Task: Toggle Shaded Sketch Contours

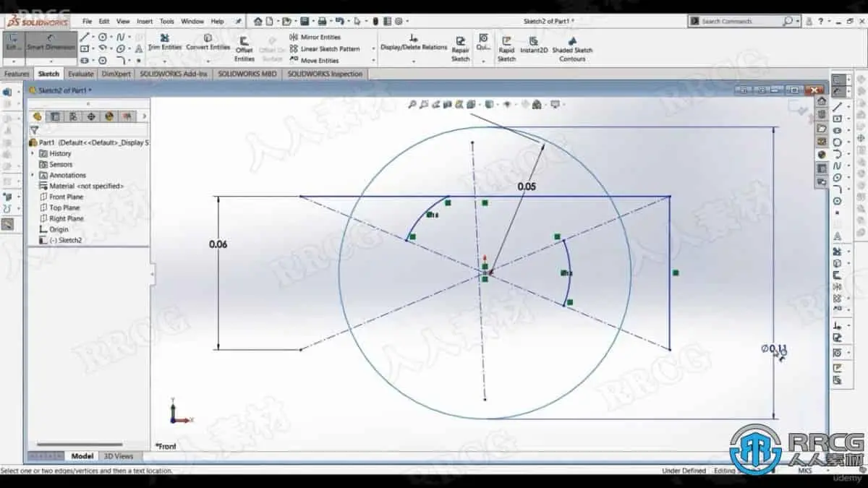Action: pos(572,49)
